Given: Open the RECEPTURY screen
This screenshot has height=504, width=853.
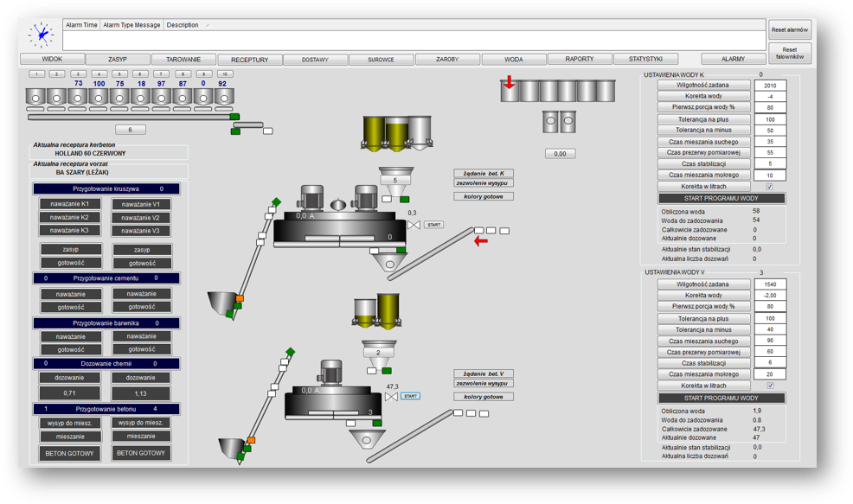Looking at the screenshot, I should (x=250, y=60).
